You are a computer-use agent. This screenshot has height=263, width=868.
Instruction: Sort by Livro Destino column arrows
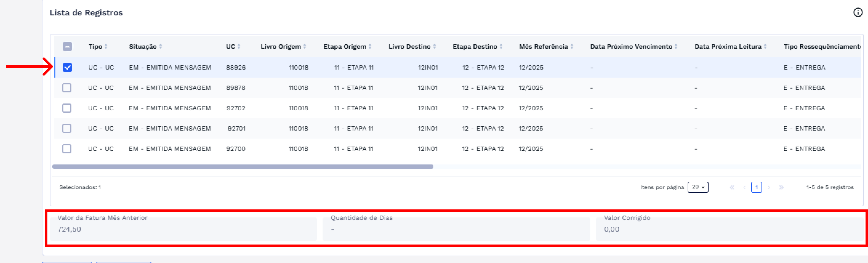click(434, 47)
